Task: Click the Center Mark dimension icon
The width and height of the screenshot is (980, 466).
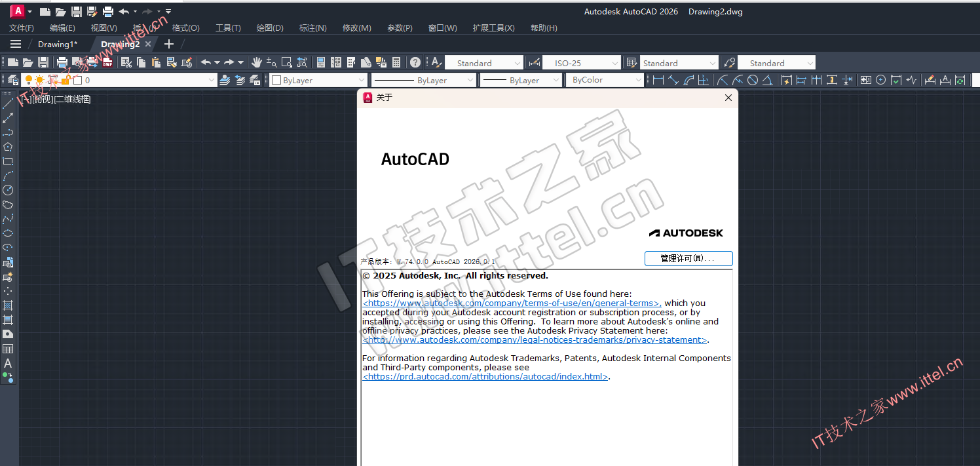Action: [x=880, y=80]
